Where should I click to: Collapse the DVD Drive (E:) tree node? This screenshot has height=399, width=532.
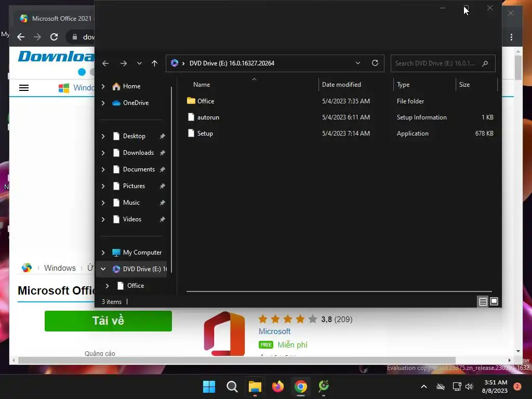pyautogui.click(x=103, y=269)
